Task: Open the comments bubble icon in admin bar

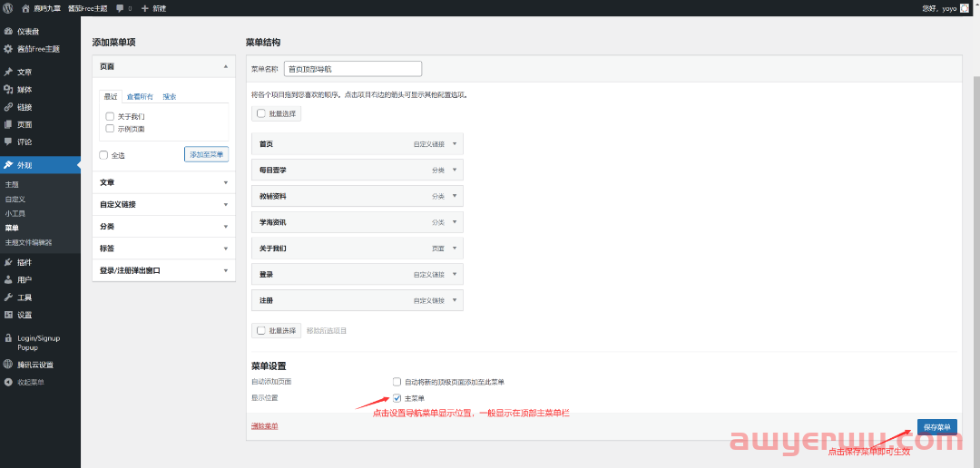Action: [120, 9]
